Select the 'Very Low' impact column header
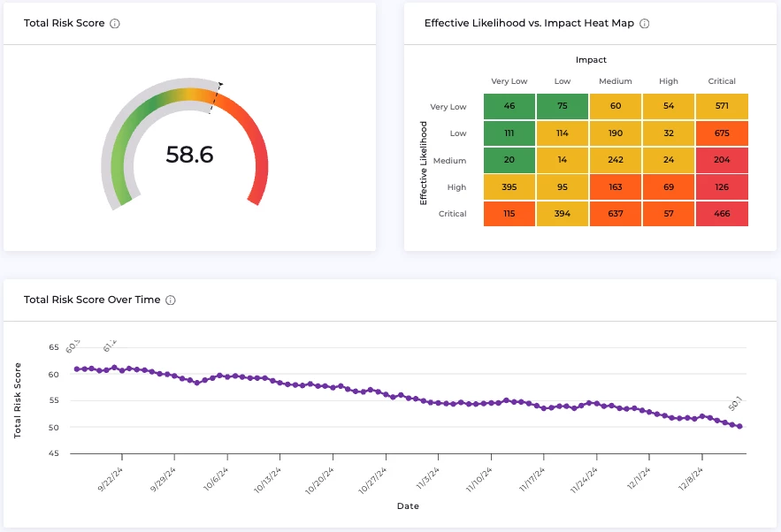781x532 pixels. coord(509,81)
